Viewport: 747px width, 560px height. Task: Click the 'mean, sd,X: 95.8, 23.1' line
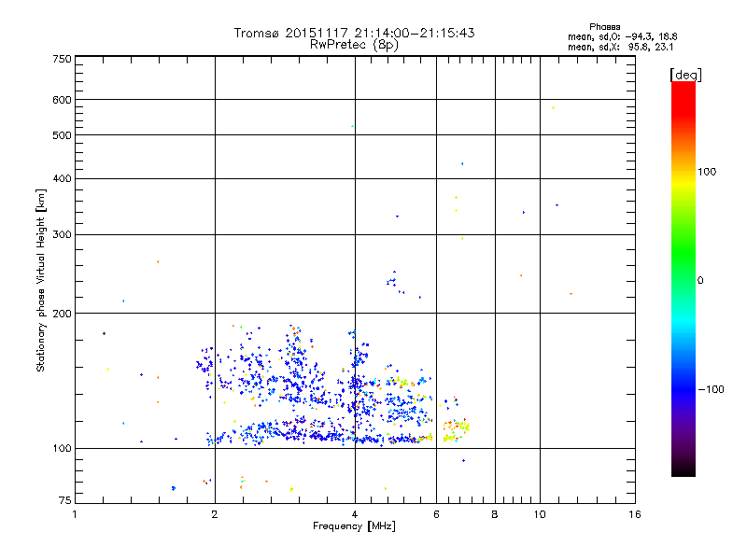click(x=620, y=47)
